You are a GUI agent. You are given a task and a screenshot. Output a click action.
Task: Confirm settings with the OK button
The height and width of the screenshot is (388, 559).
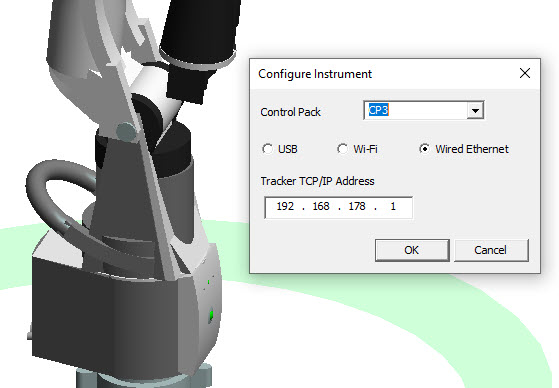point(412,250)
